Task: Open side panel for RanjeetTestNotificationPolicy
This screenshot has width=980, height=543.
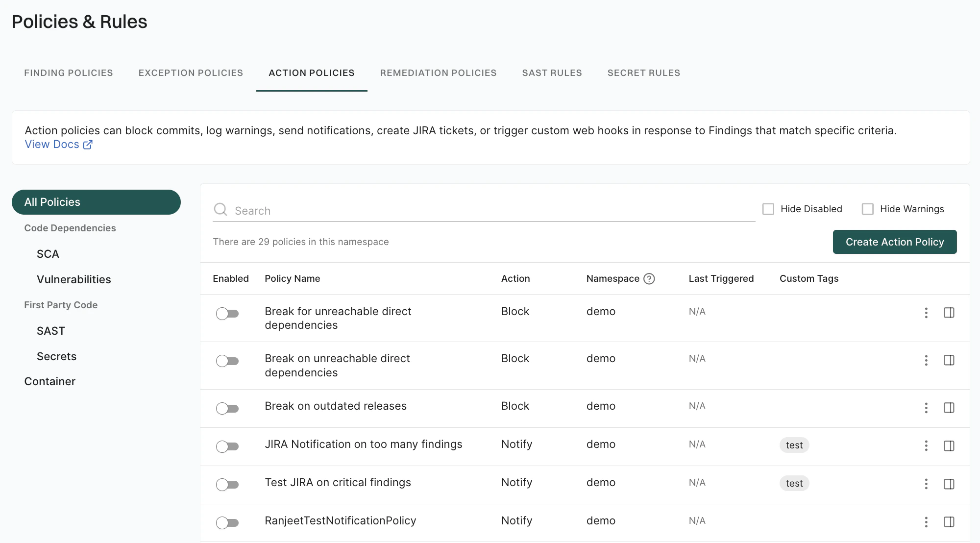Action: coord(949,522)
